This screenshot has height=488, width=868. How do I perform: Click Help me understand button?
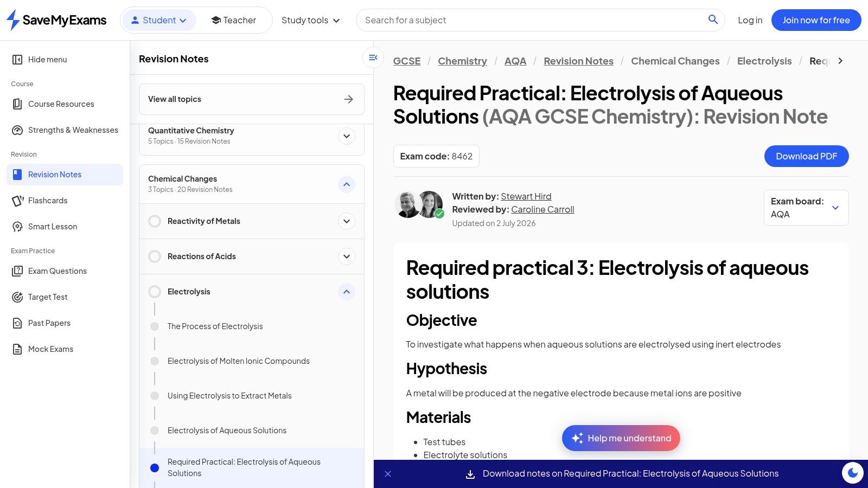click(x=621, y=438)
